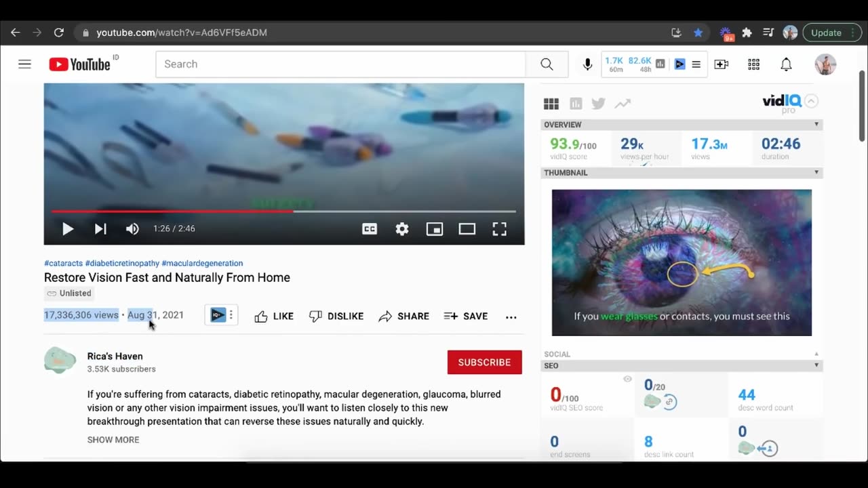Subscribe to Rica's Haven
This screenshot has height=488, width=868.
(485, 363)
